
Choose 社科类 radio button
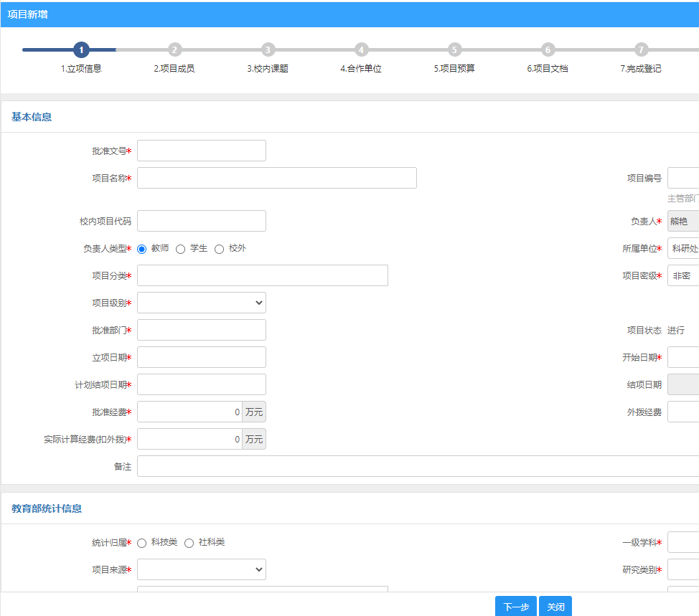[x=189, y=543]
